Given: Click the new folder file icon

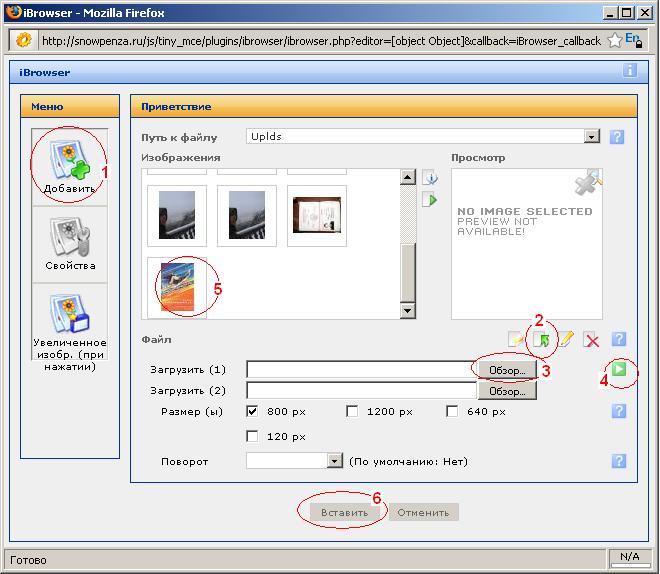Looking at the screenshot, I should (x=516, y=339).
